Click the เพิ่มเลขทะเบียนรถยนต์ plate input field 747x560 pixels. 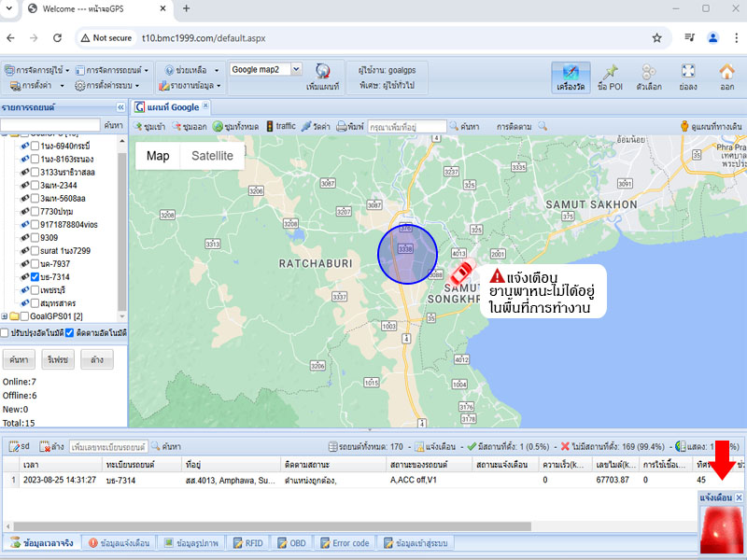click(108, 447)
